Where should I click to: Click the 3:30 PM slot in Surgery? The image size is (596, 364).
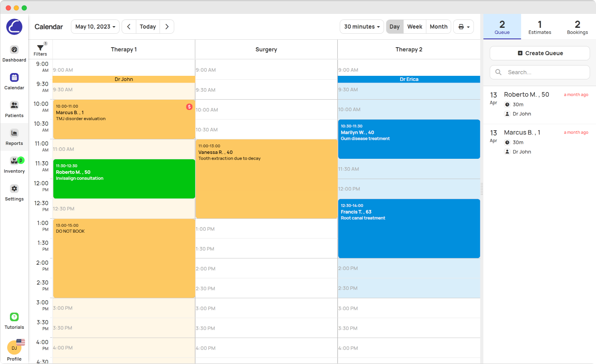coord(266,328)
